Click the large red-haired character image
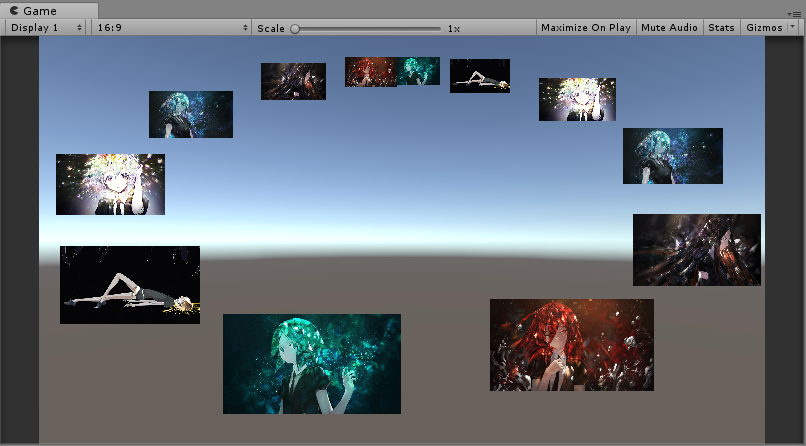 coord(572,345)
